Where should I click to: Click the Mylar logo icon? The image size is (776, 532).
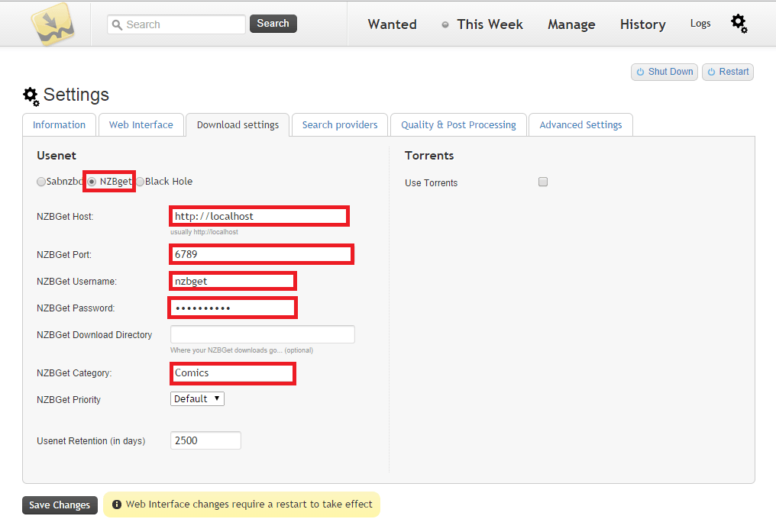click(52, 23)
